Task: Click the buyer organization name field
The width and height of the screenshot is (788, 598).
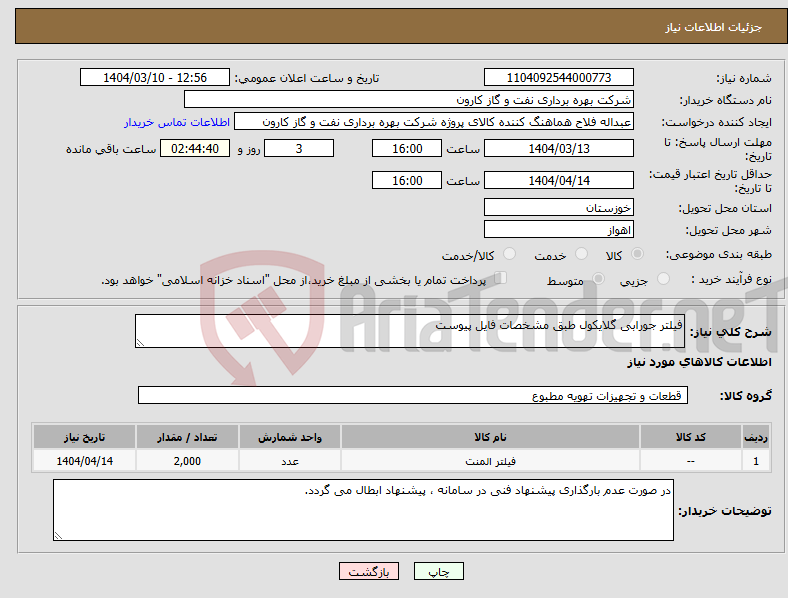Action: click(409, 99)
